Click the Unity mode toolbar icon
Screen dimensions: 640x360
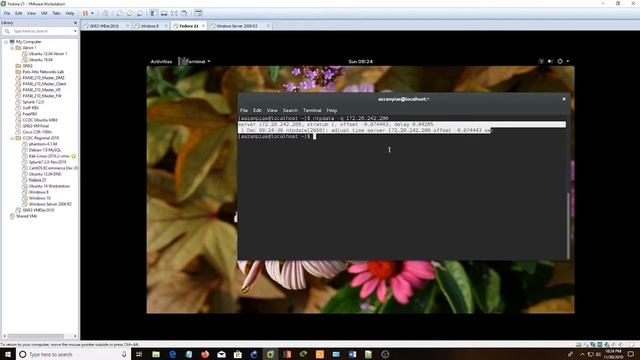point(184,13)
